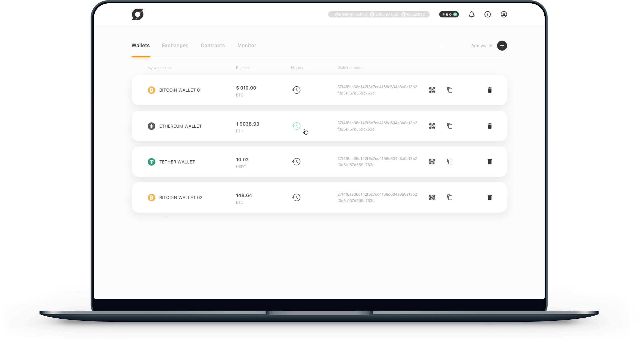Click the Balance column header
Viewport: 644px width, 342px height.
point(243,68)
